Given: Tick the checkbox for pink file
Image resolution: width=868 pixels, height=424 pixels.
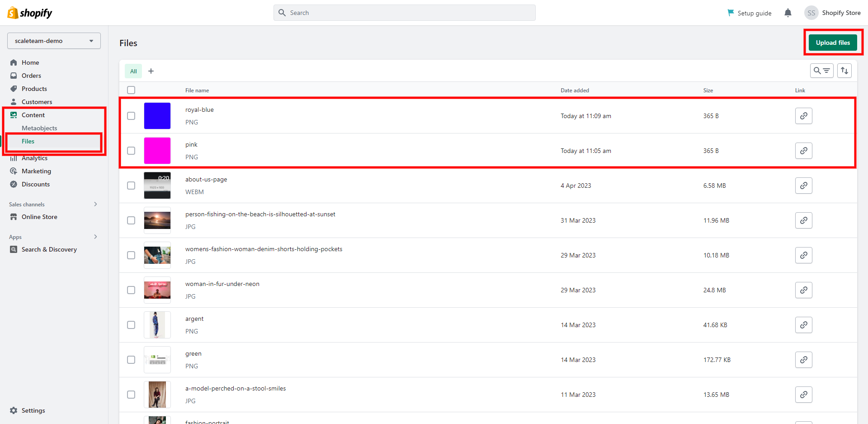Looking at the screenshot, I should click(131, 151).
